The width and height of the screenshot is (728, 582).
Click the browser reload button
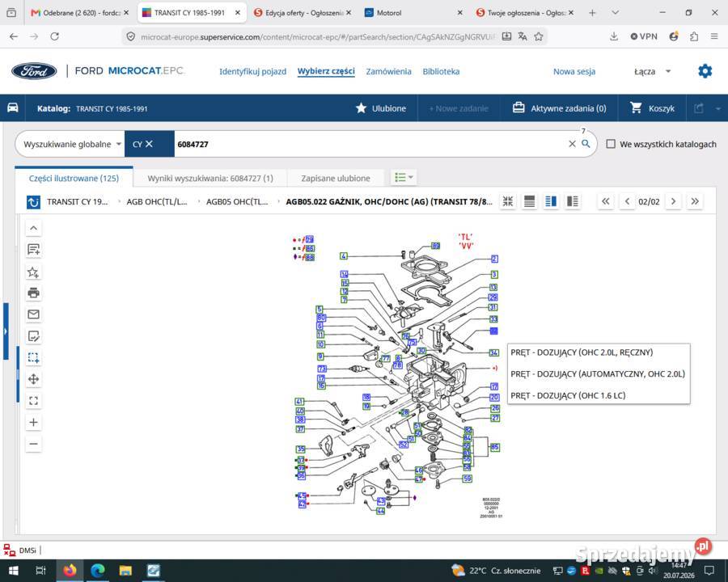(54, 36)
